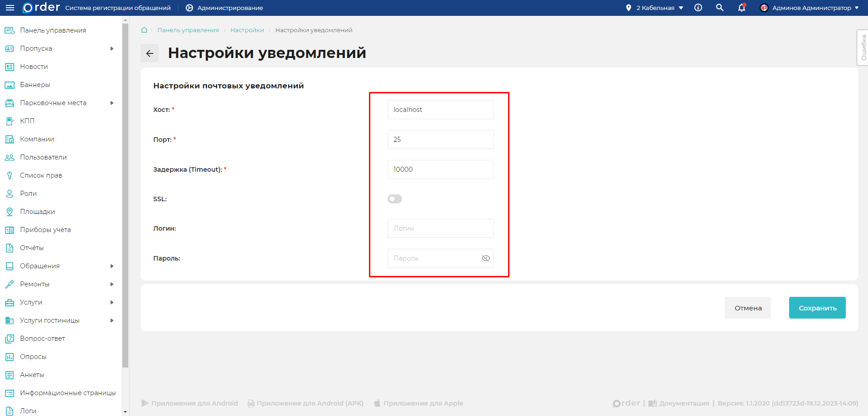Open the 2 Кабельная location dropdown
868x416 pixels.
tap(655, 8)
